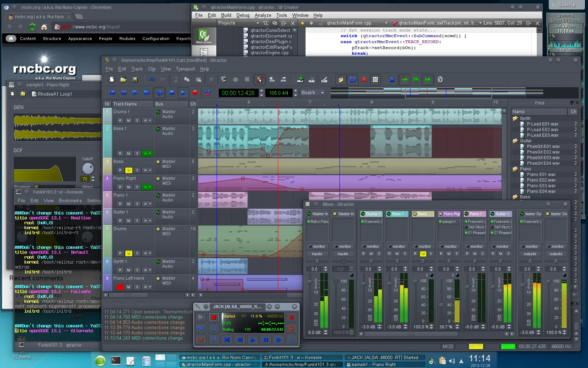Add a new track with the green plus icon
588x368 pixels.
300,80
